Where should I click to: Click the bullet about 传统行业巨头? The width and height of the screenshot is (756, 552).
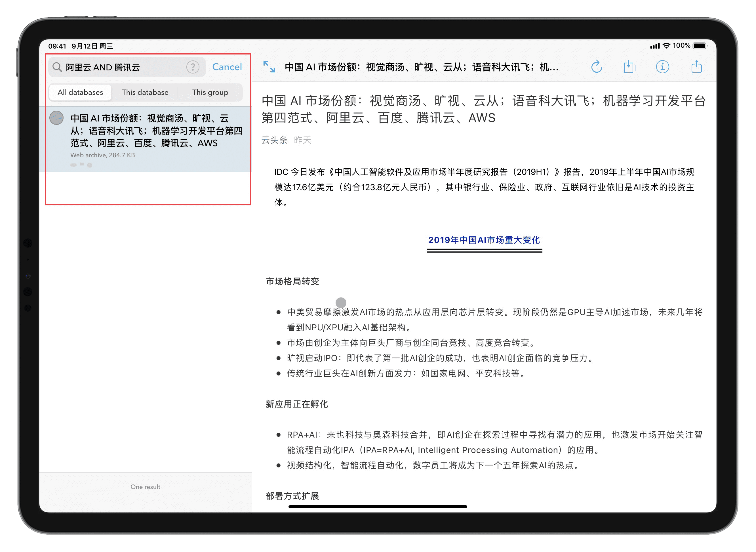click(407, 373)
